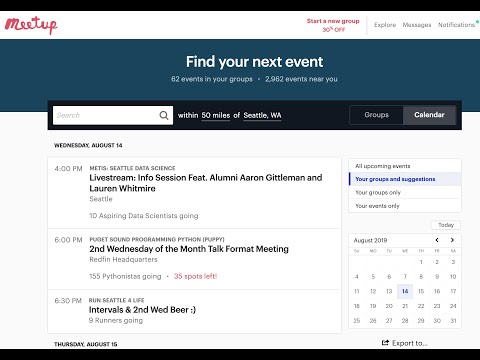This screenshot has height=360, width=480.
Task: Open Puget Sound Programming Python group
Action: (157, 239)
